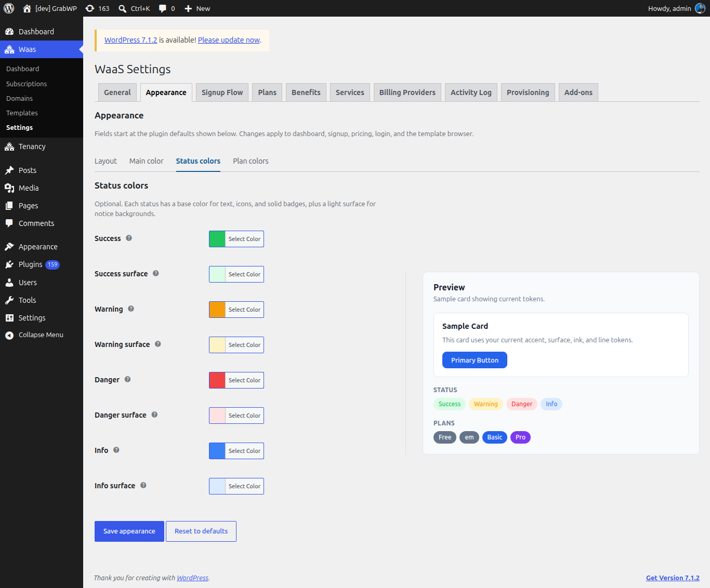Open Subscriptions in Waas submenu
710x588 pixels.
pyautogui.click(x=27, y=84)
